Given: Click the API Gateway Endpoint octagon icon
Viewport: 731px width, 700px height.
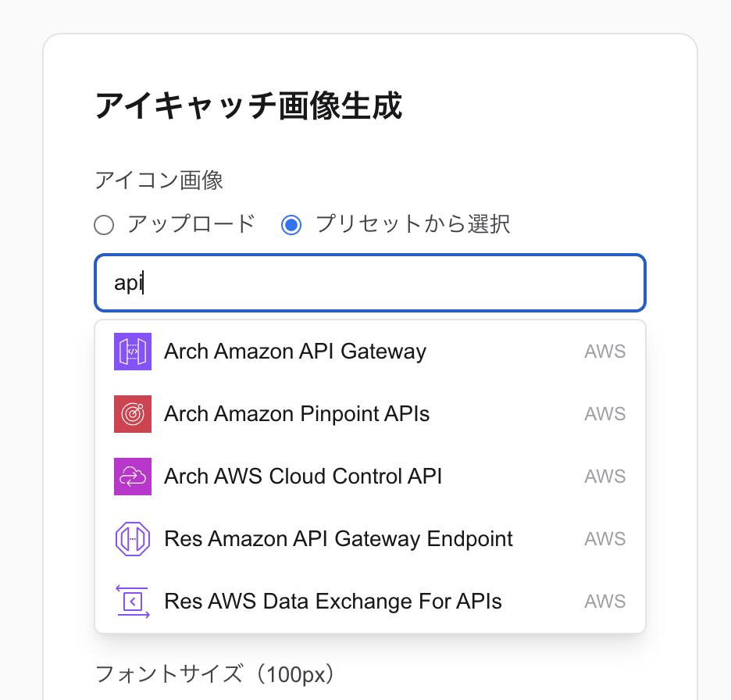Looking at the screenshot, I should click(x=133, y=539).
